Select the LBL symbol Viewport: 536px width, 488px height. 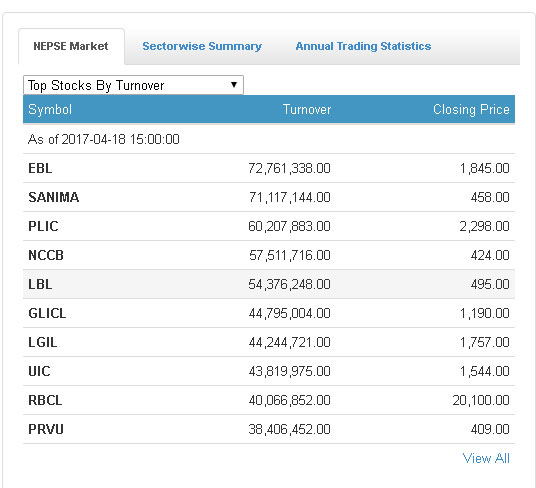40,284
